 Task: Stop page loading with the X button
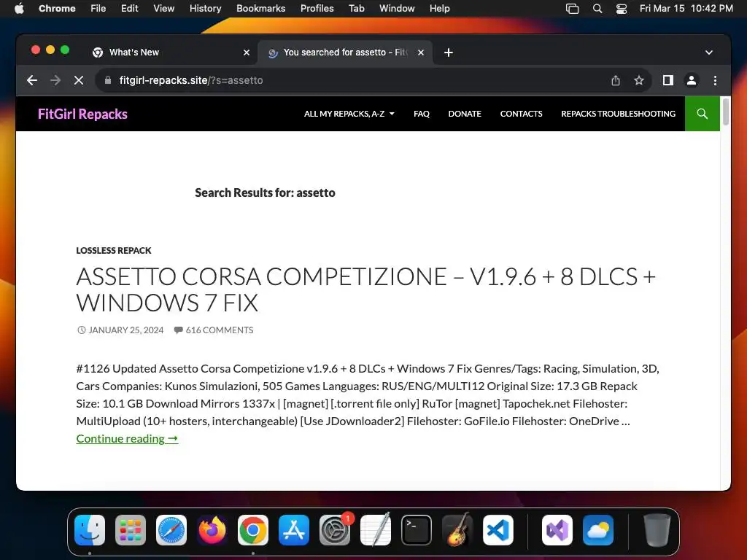tap(79, 80)
